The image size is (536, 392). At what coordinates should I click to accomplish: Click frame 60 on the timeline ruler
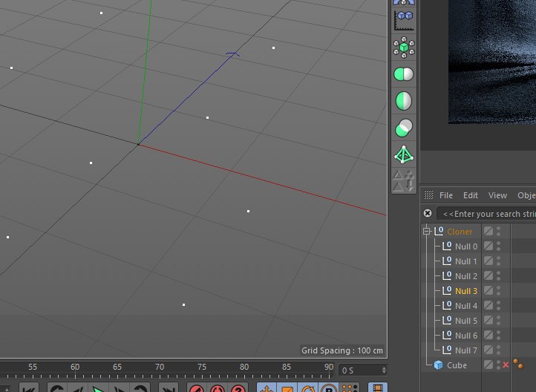click(75, 367)
